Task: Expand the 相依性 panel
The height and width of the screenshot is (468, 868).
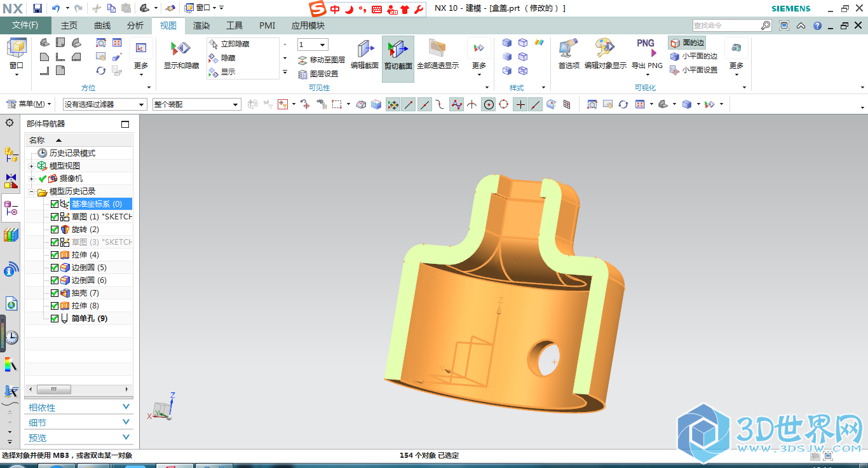Action: point(79,408)
